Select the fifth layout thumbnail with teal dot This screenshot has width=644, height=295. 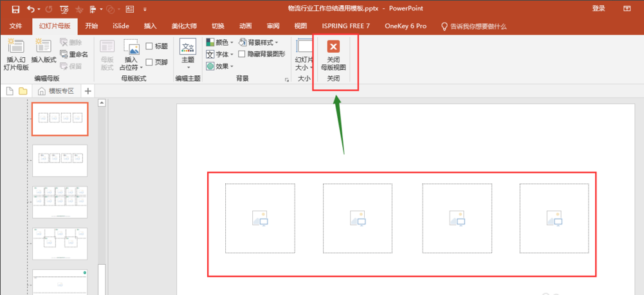60,282
